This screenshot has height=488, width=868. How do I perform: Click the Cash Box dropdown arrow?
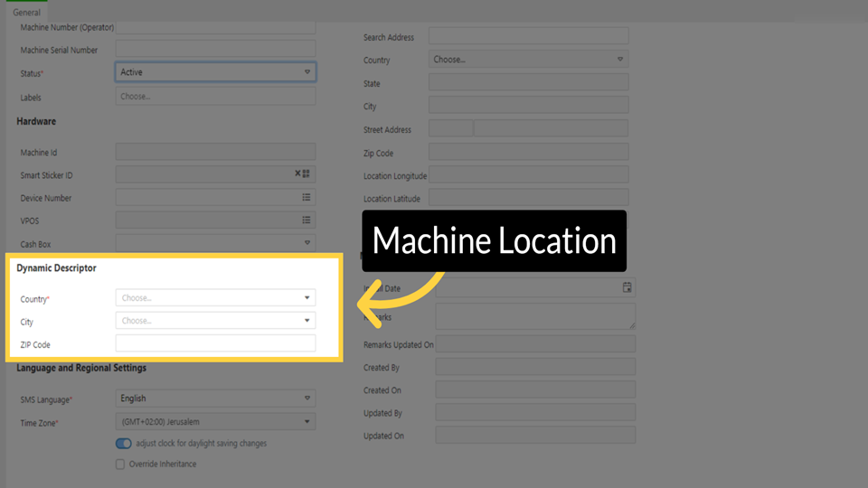[307, 243]
